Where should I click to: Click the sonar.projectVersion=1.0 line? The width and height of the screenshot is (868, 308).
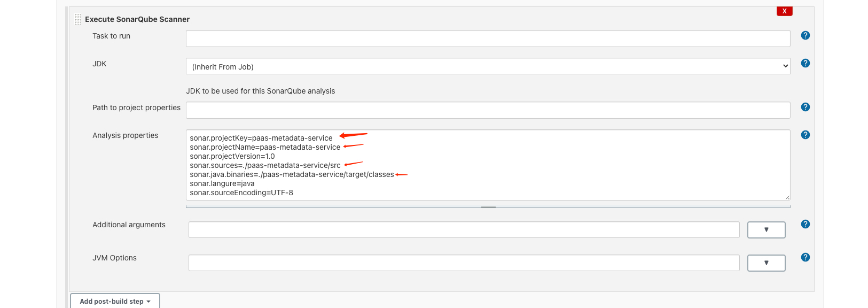click(232, 156)
